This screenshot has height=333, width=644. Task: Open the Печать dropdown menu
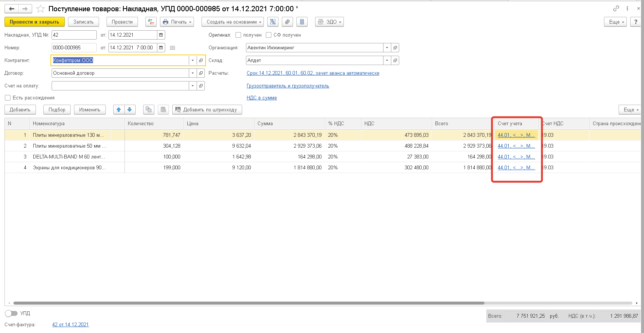pos(177,22)
